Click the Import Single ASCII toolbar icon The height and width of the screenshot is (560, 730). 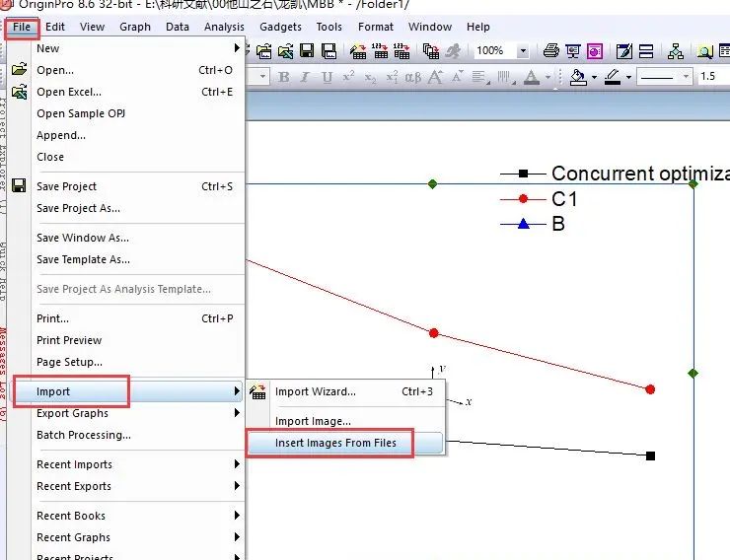[380, 51]
